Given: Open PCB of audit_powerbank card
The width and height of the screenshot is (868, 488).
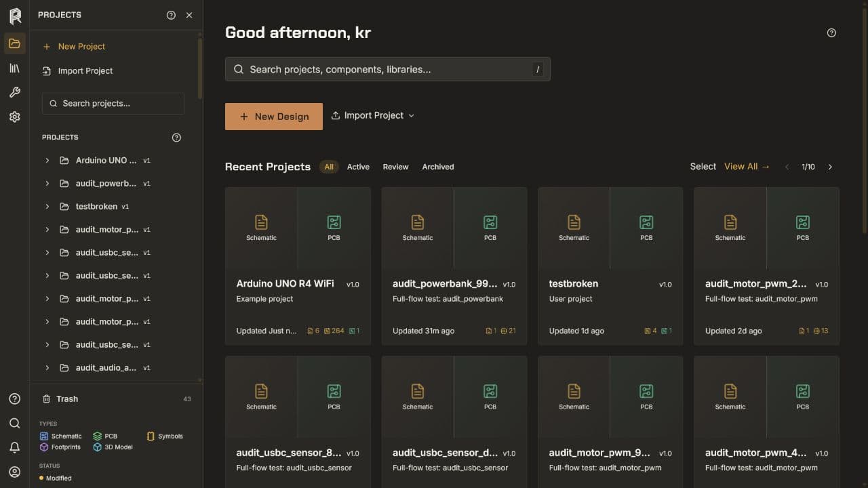Looking at the screenshot, I should tap(490, 228).
